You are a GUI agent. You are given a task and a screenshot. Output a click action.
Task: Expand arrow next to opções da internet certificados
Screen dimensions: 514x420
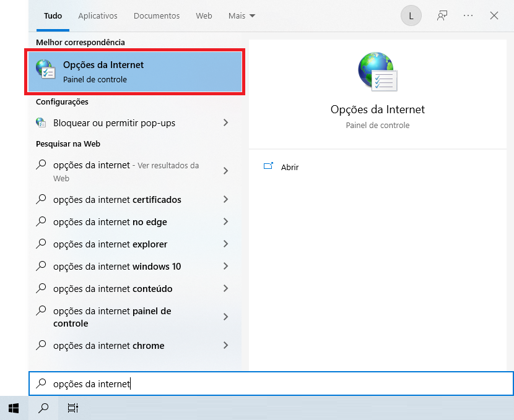(225, 200)
